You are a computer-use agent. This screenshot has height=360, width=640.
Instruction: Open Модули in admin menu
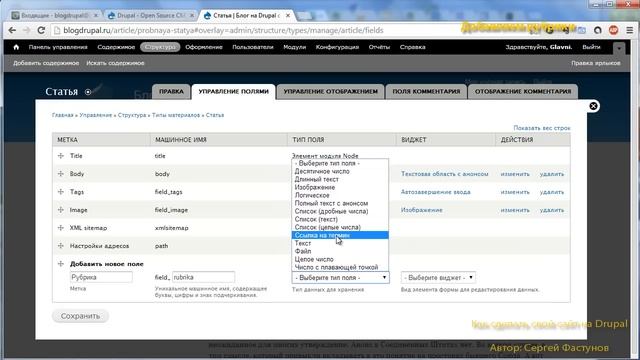click(294, 47)
